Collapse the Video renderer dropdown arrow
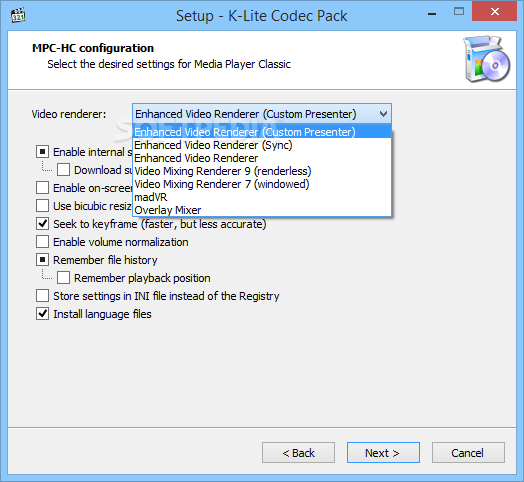The width and height of the screenshot is (524, 482). pyautogui.click(x=383, y=114)
